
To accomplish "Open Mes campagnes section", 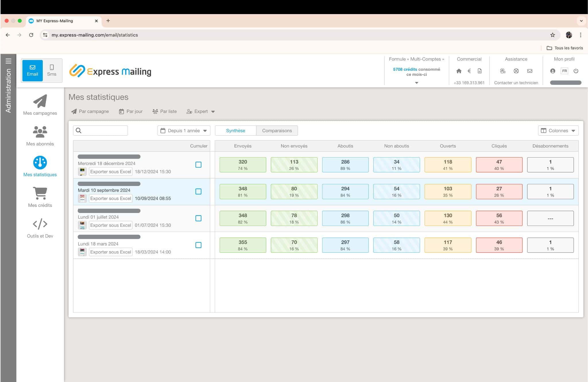I will tap(40, 104).
